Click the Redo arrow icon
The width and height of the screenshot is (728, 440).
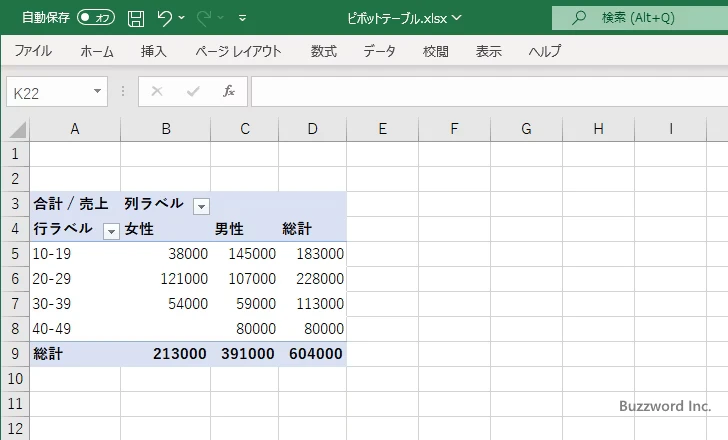(x=204, y=18)
